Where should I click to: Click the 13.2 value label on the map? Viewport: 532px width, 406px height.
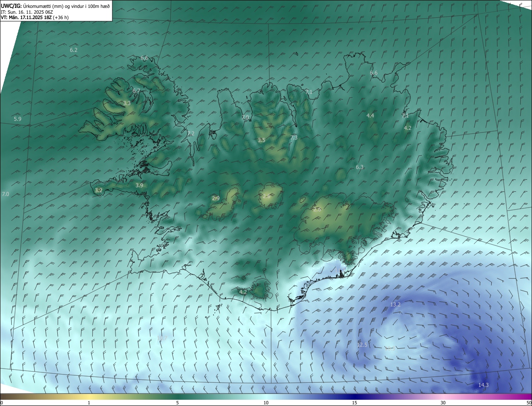[x=395, y=305]
